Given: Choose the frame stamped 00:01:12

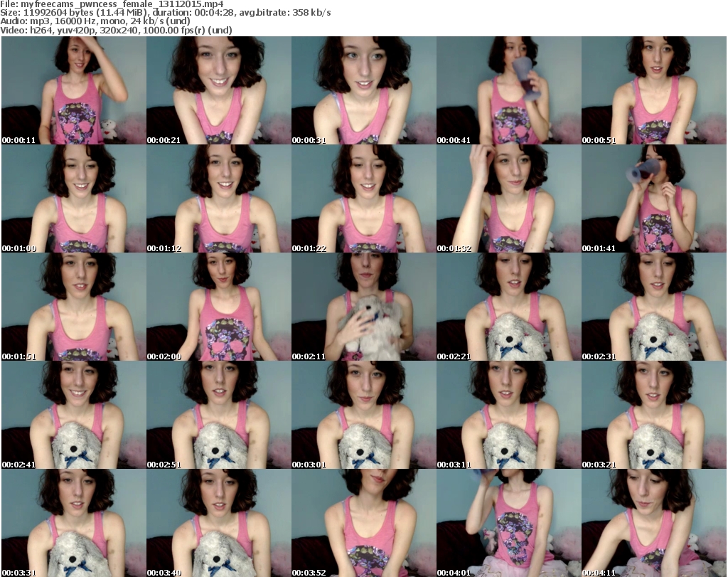Looking at the screenshot, I should (219, 198).
